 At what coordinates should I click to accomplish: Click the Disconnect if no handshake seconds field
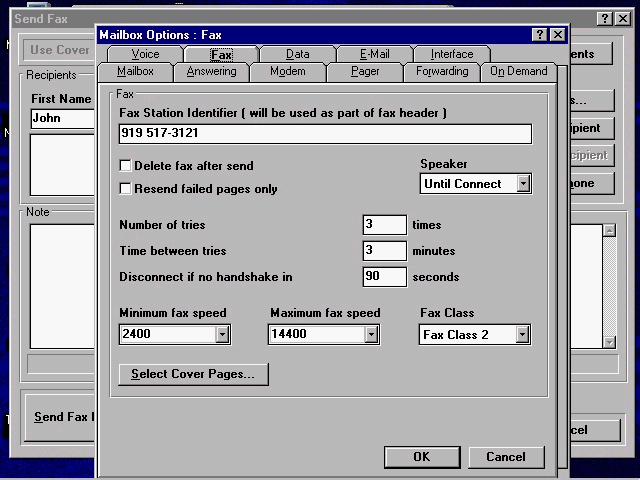point(384,277)
